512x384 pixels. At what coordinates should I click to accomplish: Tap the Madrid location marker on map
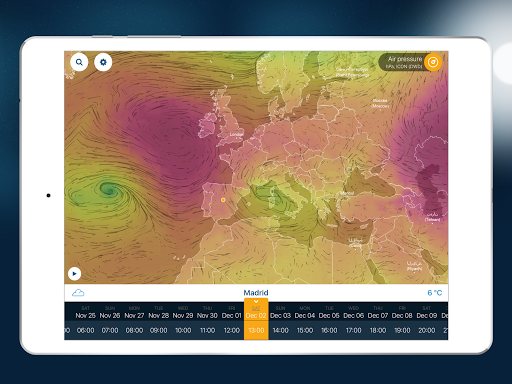tap(223, 200)
